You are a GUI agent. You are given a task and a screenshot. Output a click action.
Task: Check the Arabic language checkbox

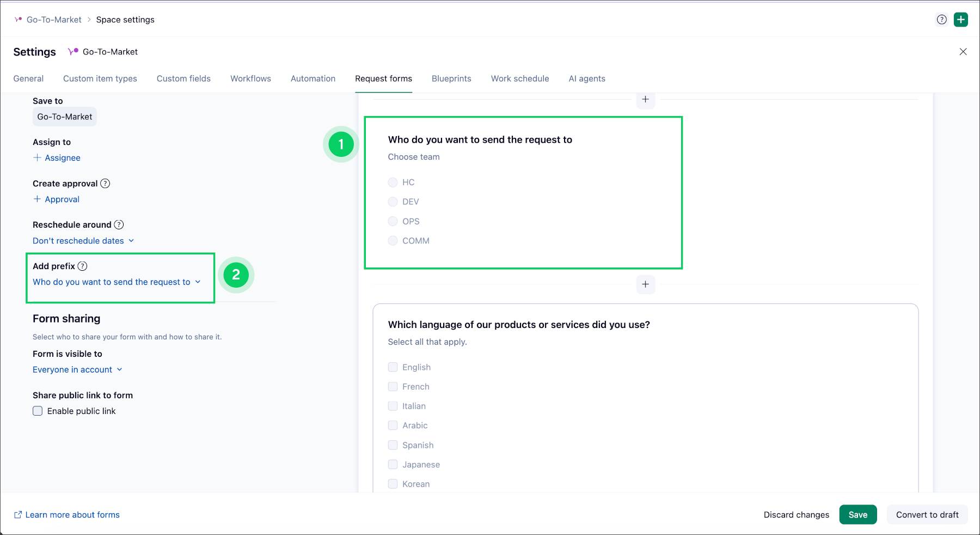(393, 425)
